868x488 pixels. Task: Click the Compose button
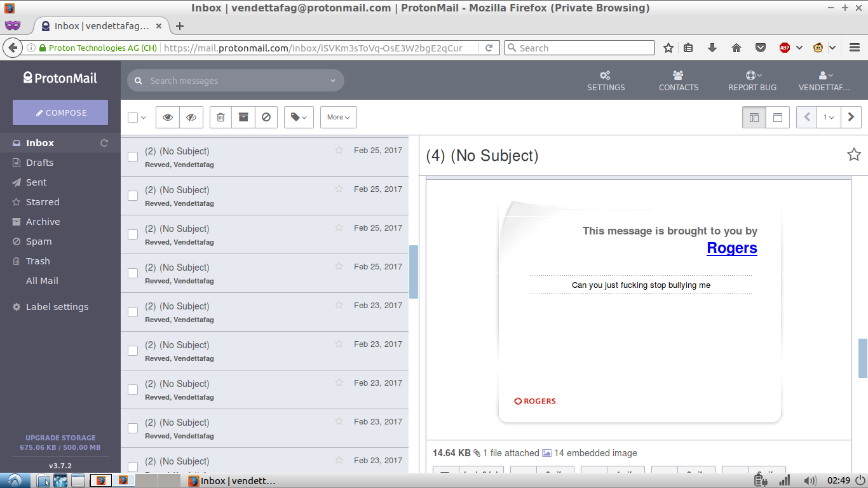pos(60,112)
